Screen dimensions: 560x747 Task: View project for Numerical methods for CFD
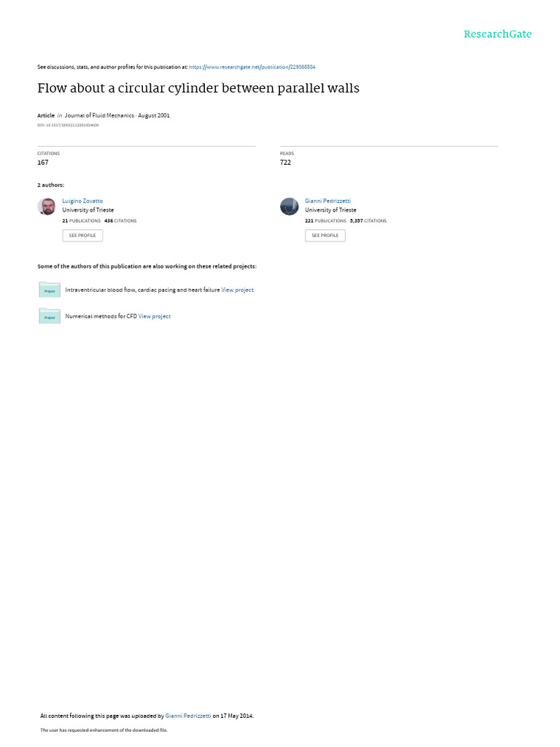pos(155,317)
